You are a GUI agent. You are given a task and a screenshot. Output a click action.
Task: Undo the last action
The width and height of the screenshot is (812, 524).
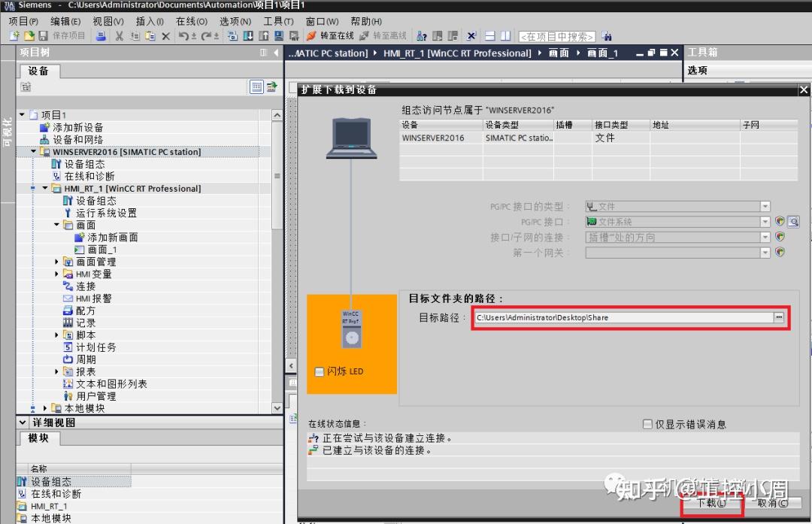click(184, 36)
